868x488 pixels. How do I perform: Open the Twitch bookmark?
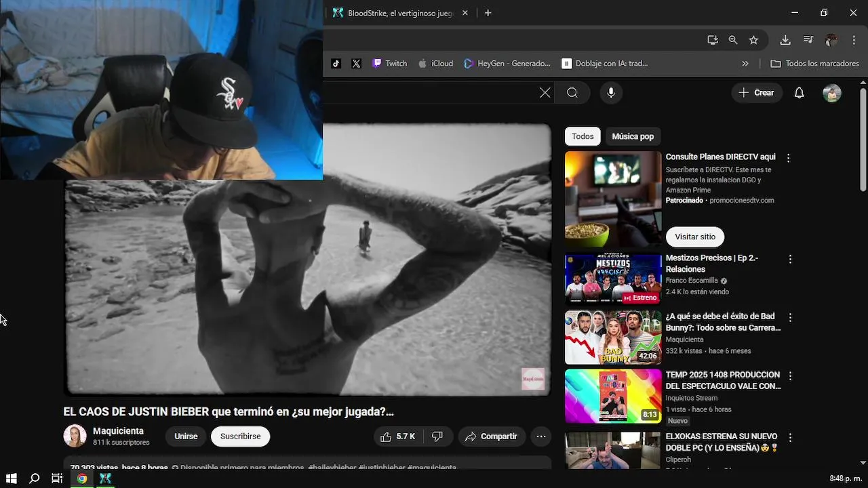[x=390, y=64]
